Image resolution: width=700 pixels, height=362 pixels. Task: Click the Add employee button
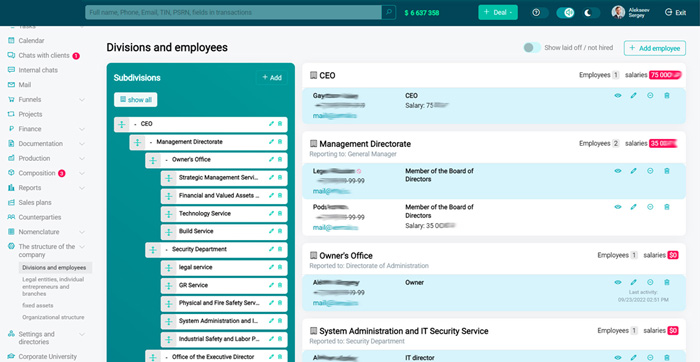654,48
